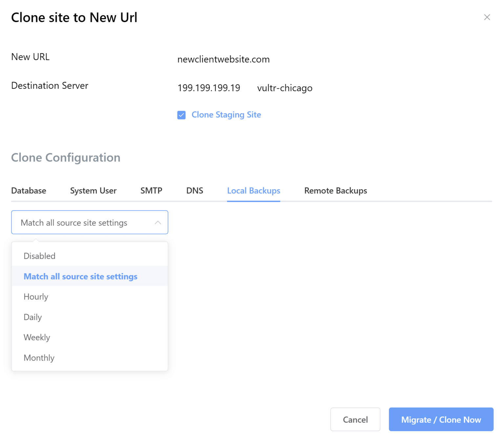
Task: Close the Clone site dialog
Action: (487, 17)
